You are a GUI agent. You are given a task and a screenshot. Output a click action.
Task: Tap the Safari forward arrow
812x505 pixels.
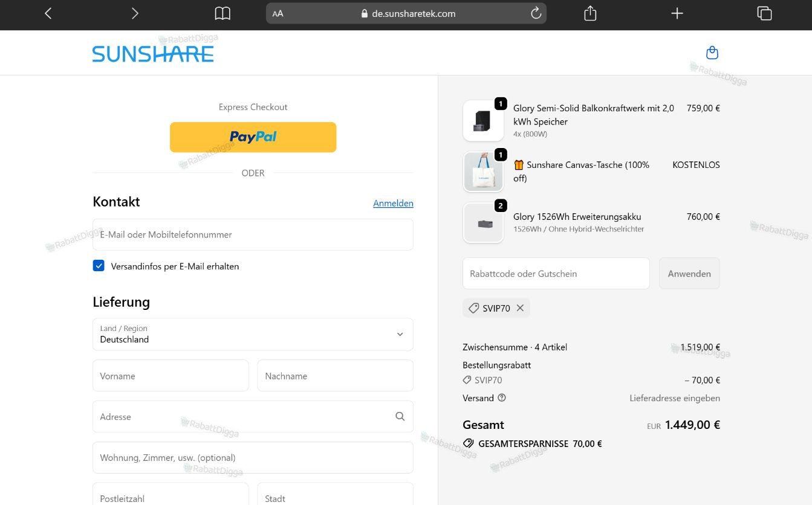click(x=135, y=13)
